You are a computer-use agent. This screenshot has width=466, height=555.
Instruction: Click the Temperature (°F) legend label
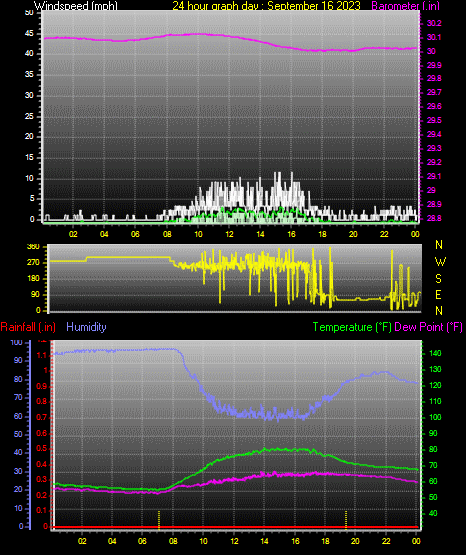point(352,327)
